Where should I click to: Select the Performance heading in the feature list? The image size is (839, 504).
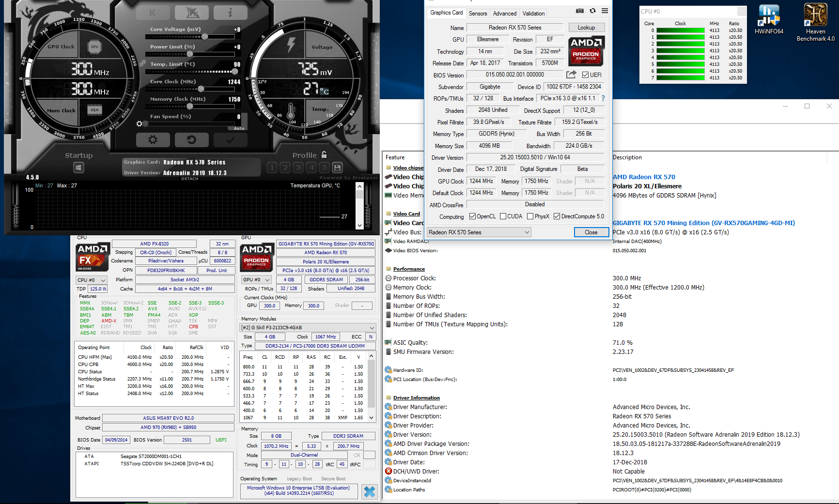[409, 269]
